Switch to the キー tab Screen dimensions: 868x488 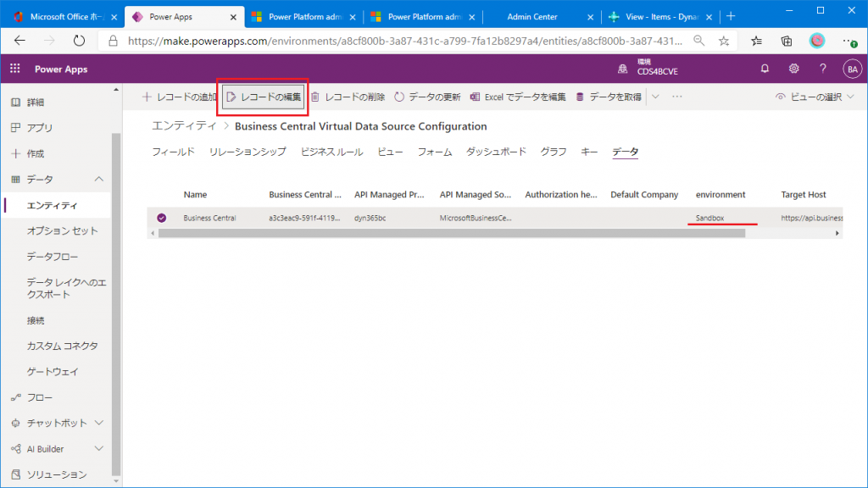click(589, 152)
